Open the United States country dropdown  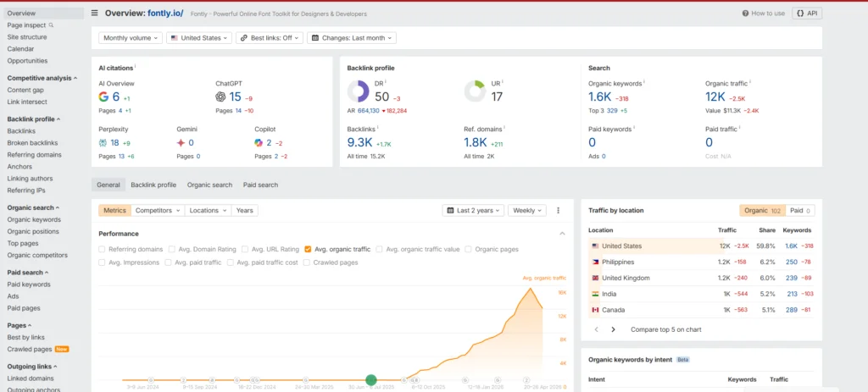tap(199, 38)
